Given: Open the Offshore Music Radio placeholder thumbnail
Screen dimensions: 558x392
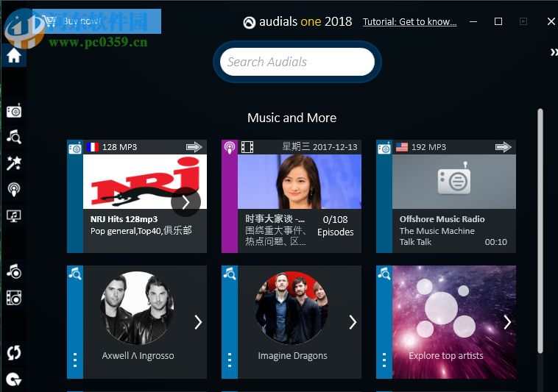Looking at the screenshot, I should pos(454,182).
